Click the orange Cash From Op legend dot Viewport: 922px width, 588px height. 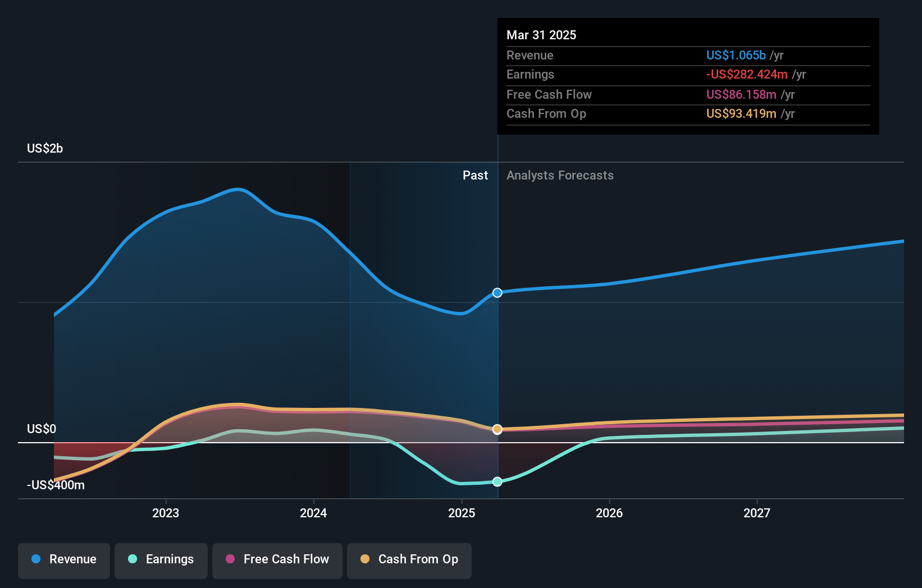point(365,559)
